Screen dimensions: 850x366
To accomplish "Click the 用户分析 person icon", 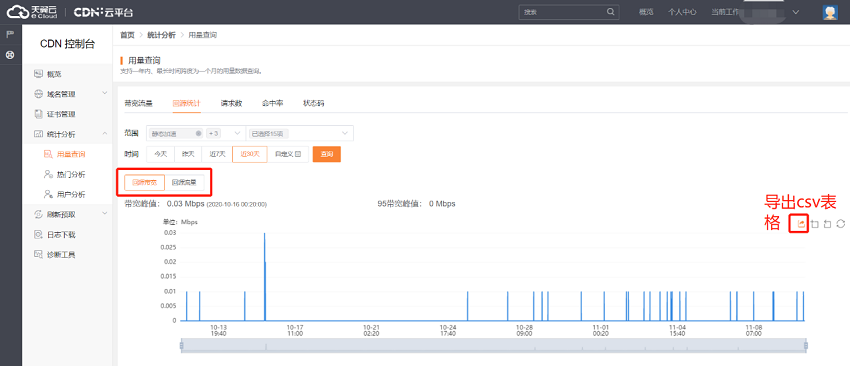I will point(48,194).
